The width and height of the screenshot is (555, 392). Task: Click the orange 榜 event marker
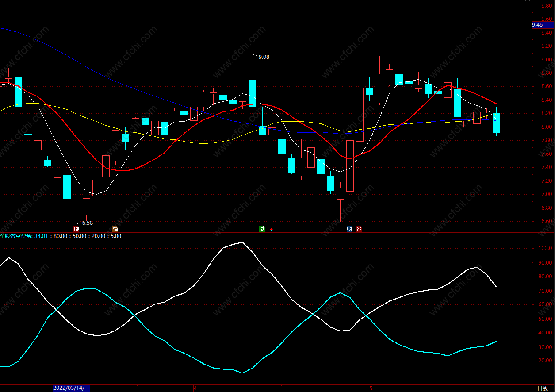coord(115,229)
